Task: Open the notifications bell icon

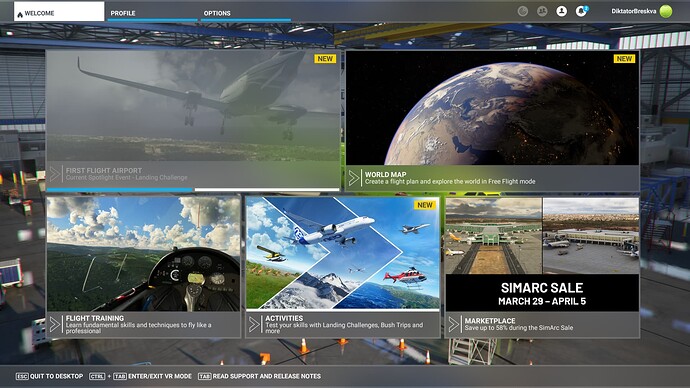Action: click(x=581, y=11)
